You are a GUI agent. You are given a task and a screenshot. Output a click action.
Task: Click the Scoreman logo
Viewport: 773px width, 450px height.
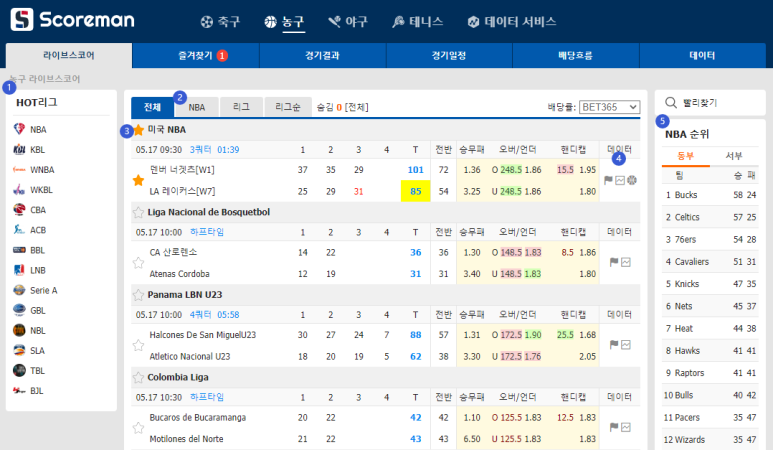coord(72,20)
